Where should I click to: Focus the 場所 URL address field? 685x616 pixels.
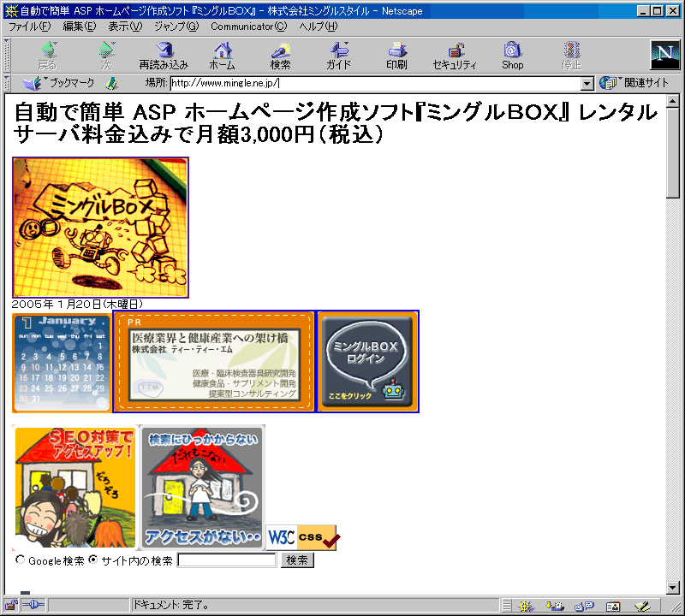(x=376, y=83)
